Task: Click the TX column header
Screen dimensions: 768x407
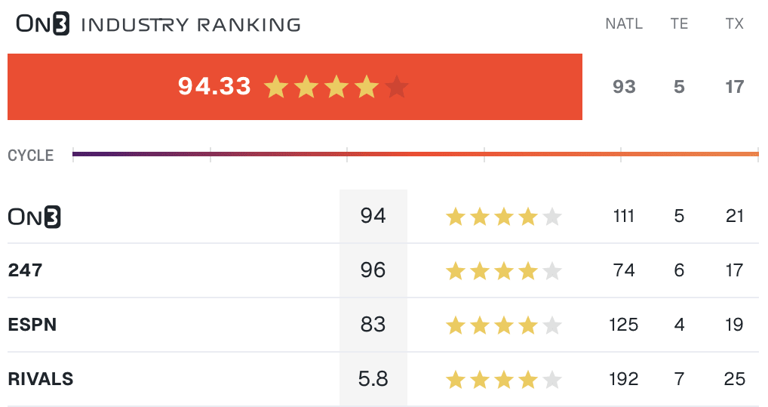Action: pos(735,24)
